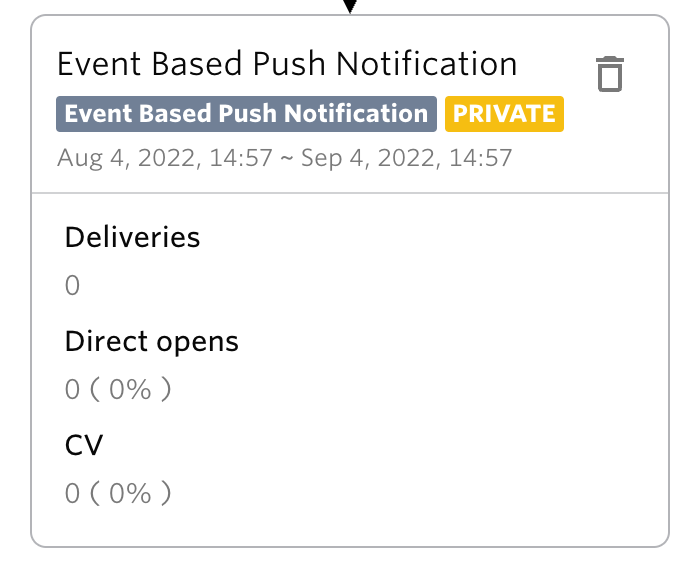
Task: Click empty card area below CV value
Action: 350,525
